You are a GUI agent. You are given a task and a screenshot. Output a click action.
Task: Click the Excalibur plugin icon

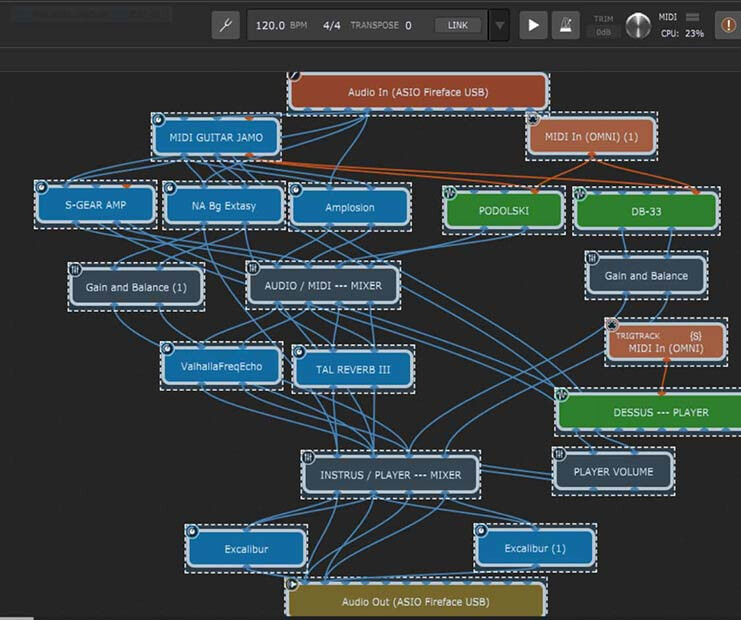coord(192,532)
